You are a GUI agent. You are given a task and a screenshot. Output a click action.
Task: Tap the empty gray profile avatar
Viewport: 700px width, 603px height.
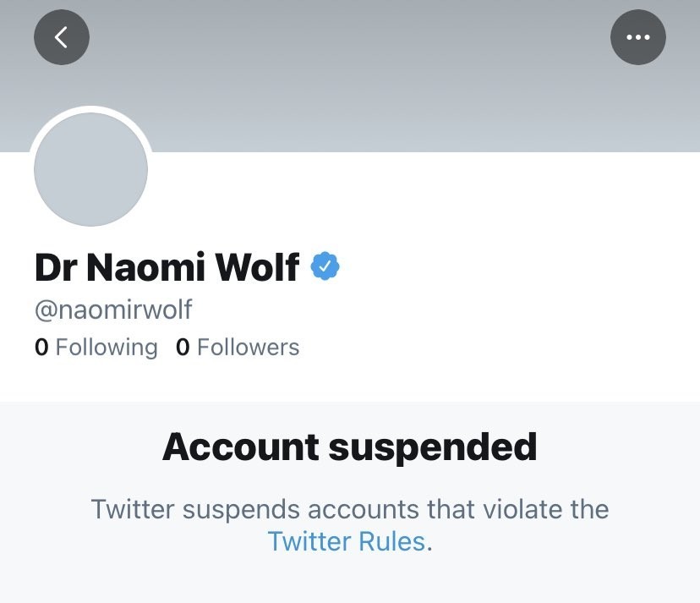[90, 169]
